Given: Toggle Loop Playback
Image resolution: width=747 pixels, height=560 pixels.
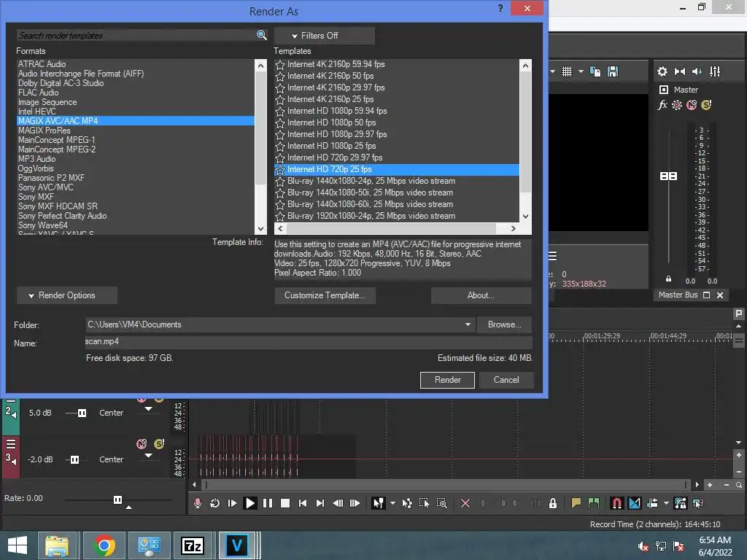Looking at the screenshot, I should point(215,503).
